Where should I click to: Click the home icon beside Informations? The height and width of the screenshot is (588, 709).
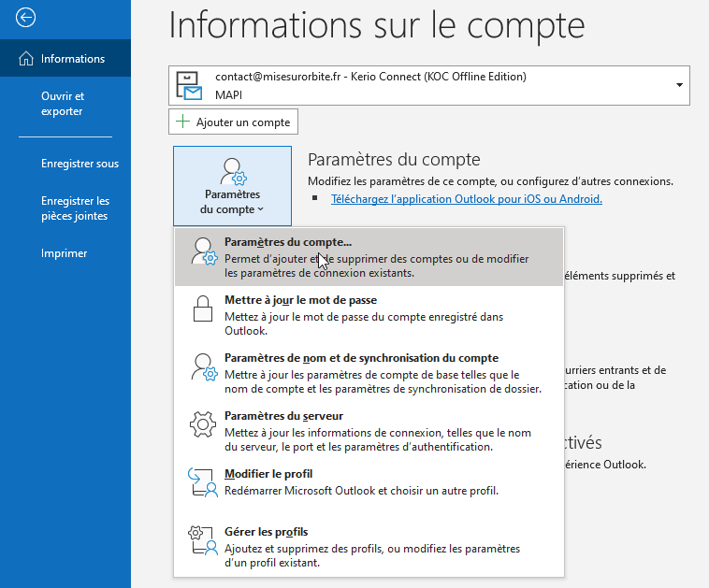tap(26, 59)
